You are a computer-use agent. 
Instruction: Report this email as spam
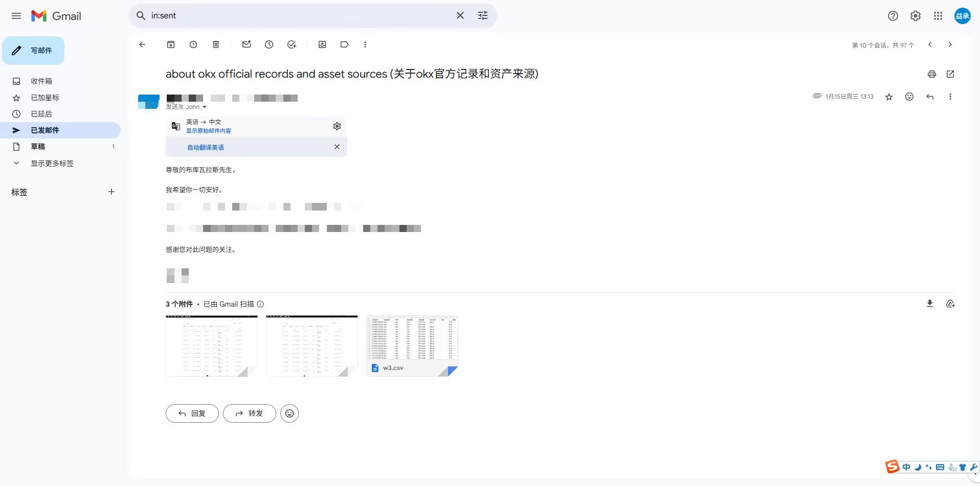(x=193, y=44)
